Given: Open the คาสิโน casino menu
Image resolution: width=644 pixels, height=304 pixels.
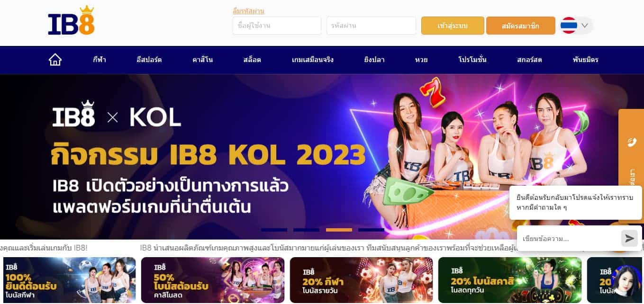Looking at the screenshot, I should click(202, 60).
